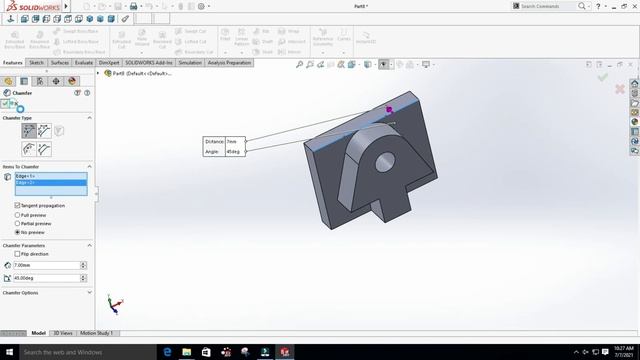Click the Display Style cube icon
The height and width of the screenshot is (360, 640).
tap(368, 64)
